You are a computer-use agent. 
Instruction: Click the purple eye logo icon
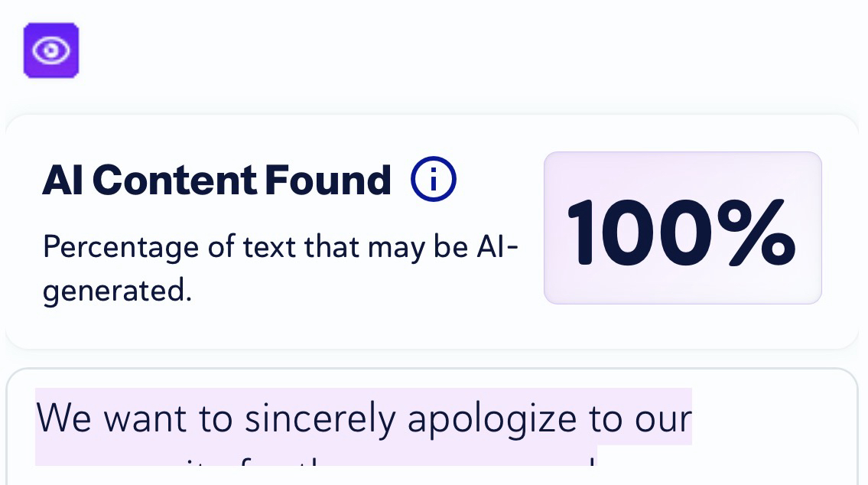click(51, 50)
